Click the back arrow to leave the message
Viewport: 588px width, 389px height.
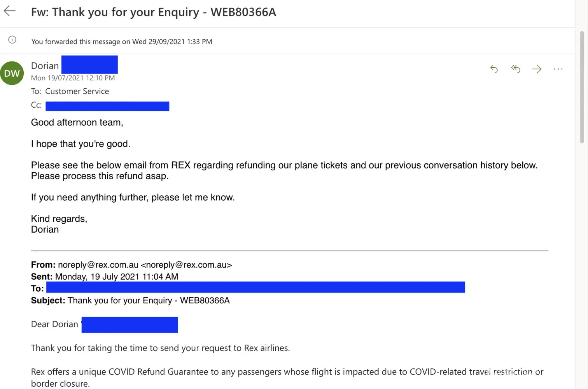(x=10, y=11)
